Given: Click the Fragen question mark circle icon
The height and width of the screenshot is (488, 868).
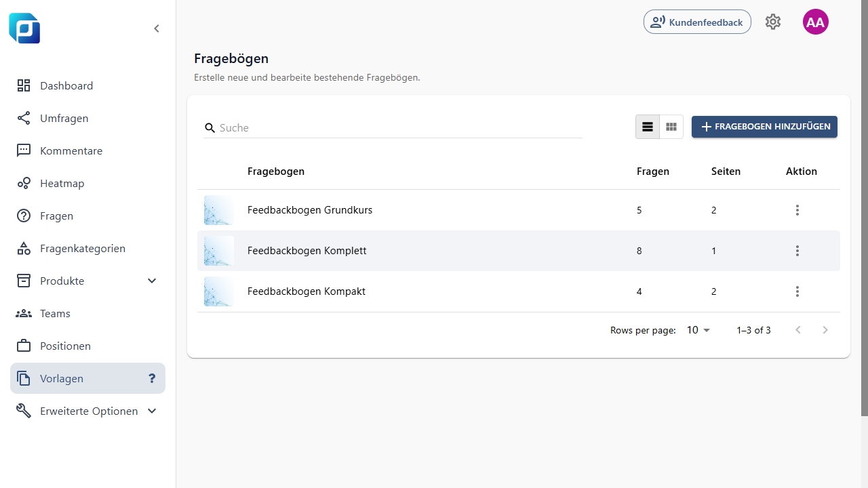Looking at the screenshot, I should [x=24, y=216].
